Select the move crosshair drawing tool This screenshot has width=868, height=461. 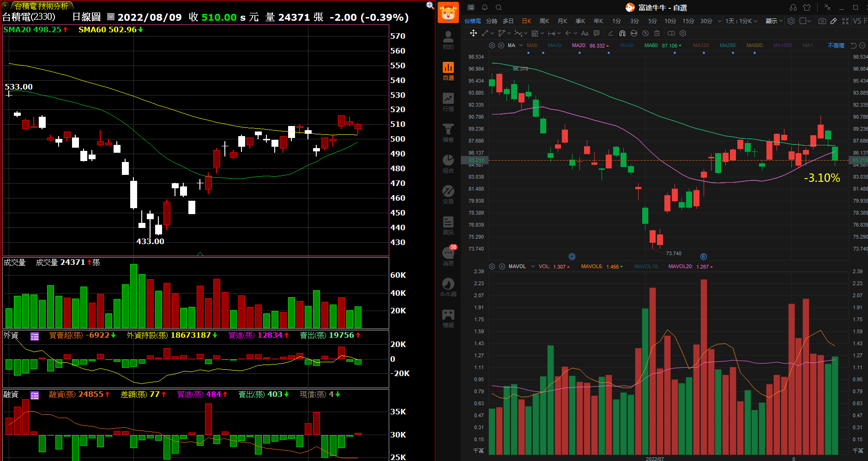point(473,33)
